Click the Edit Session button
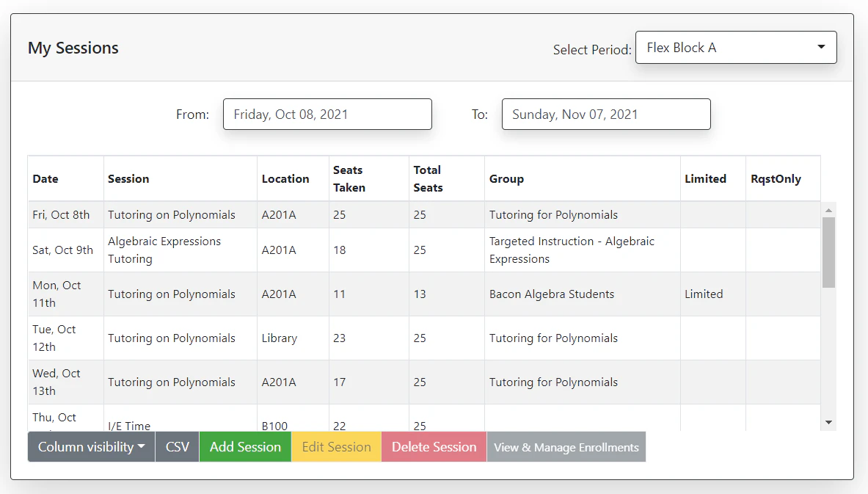 (336, 446)
